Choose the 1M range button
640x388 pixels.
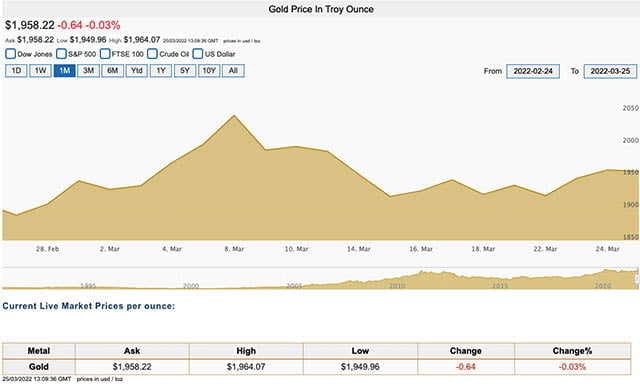64,71
